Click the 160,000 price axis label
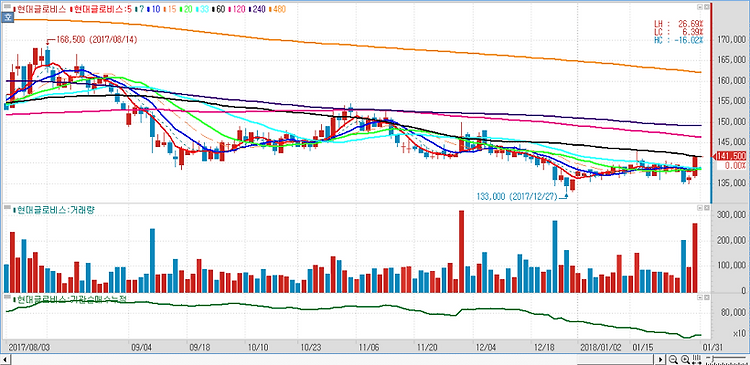The height and width of the screenshot is (365, 750). click(x=732, y=81)
